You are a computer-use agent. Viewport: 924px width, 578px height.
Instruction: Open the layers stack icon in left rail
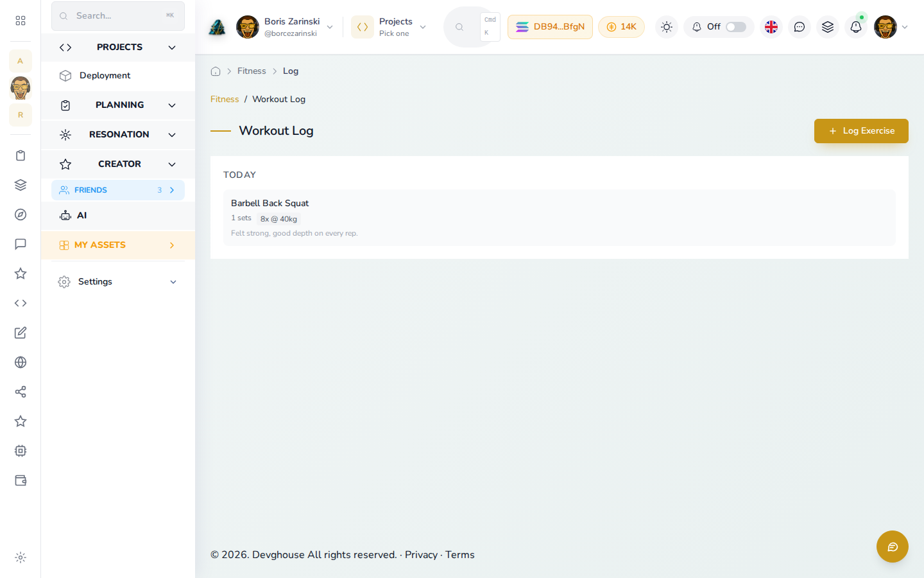click(x=21, y=185)
